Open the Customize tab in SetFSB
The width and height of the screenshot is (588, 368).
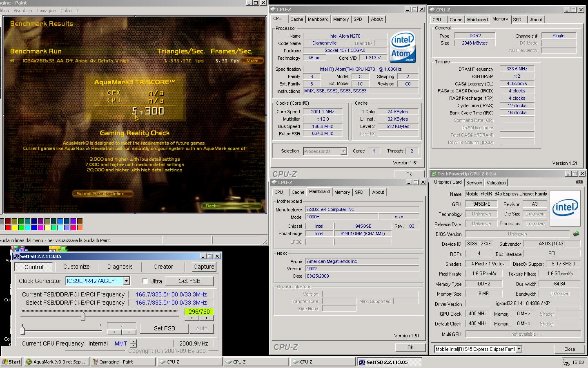(76, 267)
